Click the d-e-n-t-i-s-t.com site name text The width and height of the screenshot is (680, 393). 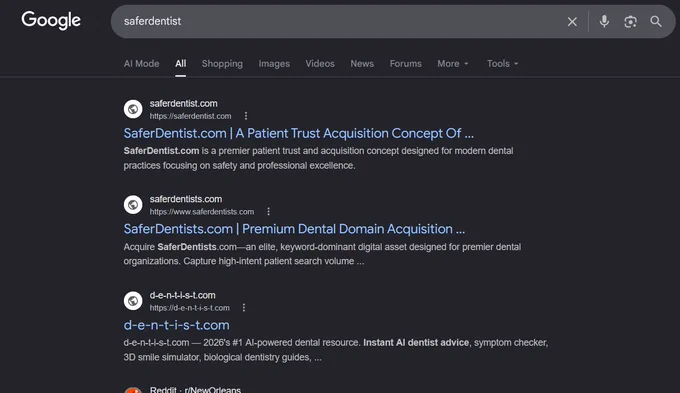click(x=183, y=295)
